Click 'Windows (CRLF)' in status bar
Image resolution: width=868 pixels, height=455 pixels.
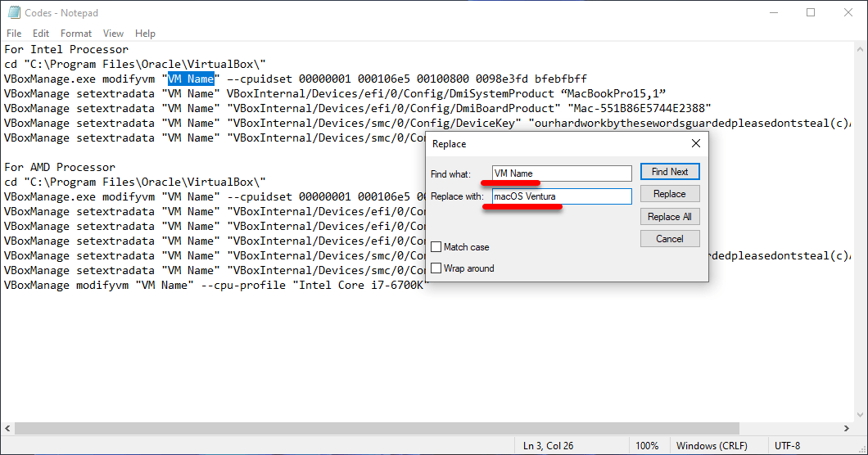click(x=712, y=446)
